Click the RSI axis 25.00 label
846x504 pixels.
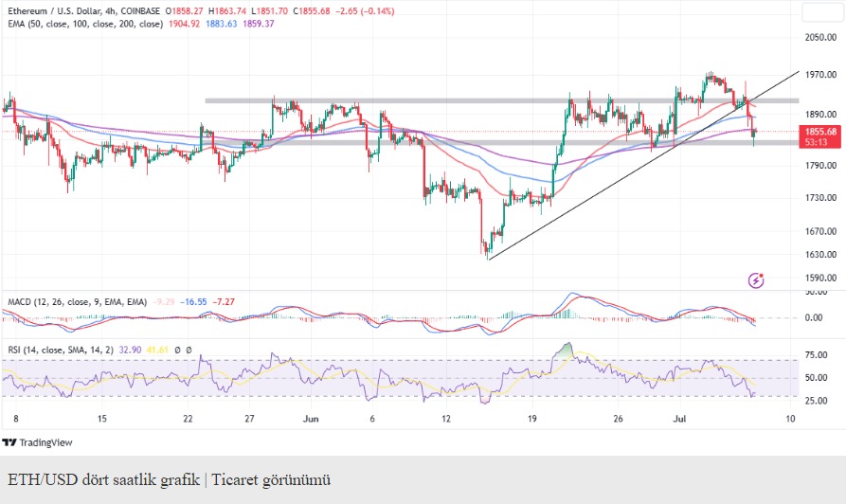pos(816,401)
